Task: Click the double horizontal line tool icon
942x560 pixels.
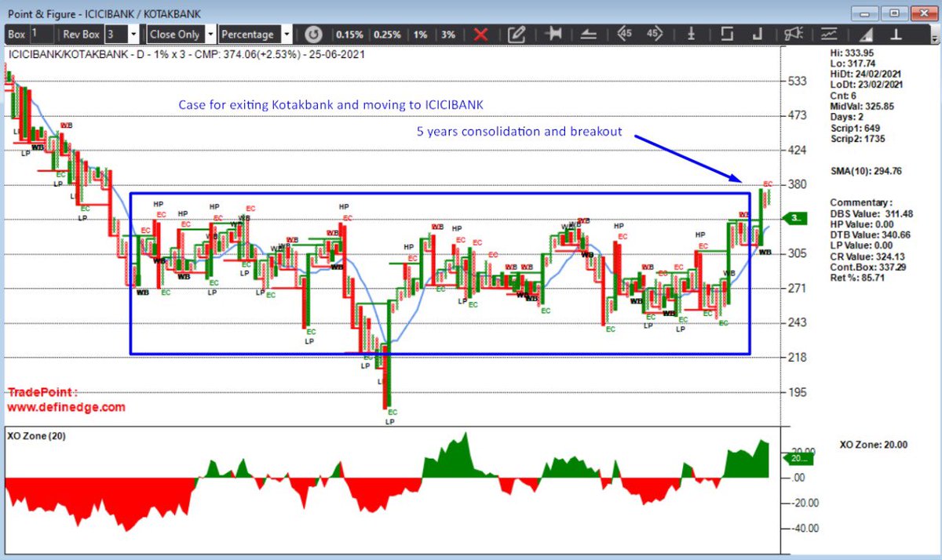Action: [589, 34]
